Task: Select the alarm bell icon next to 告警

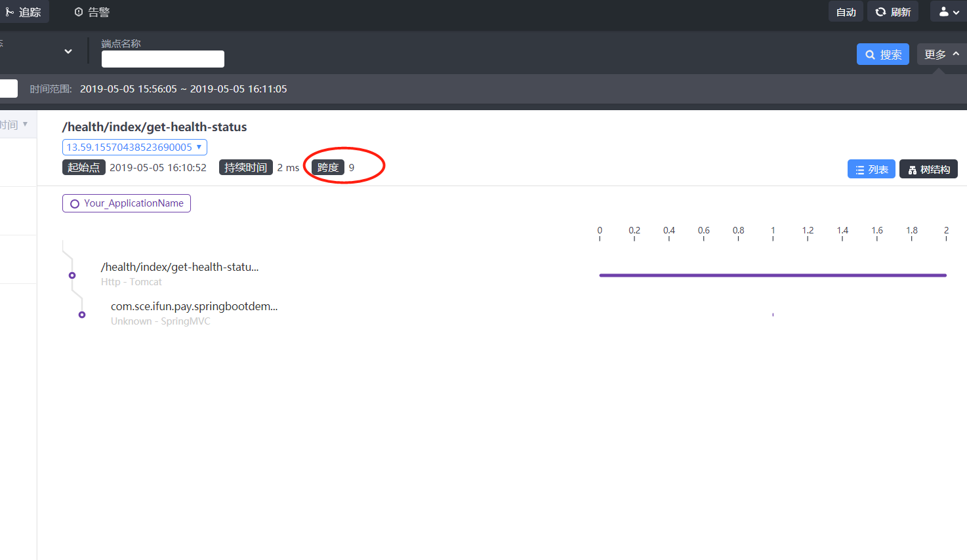Action: coord(80,11)
